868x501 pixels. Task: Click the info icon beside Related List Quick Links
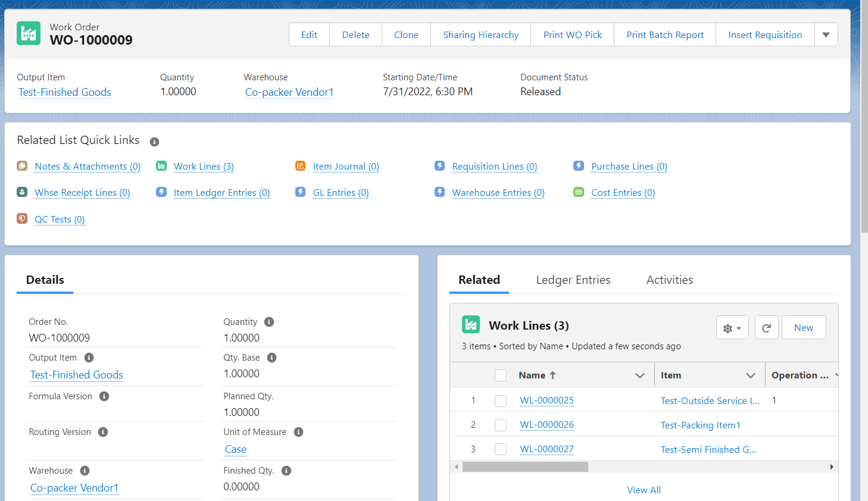[x=154, y=142]
